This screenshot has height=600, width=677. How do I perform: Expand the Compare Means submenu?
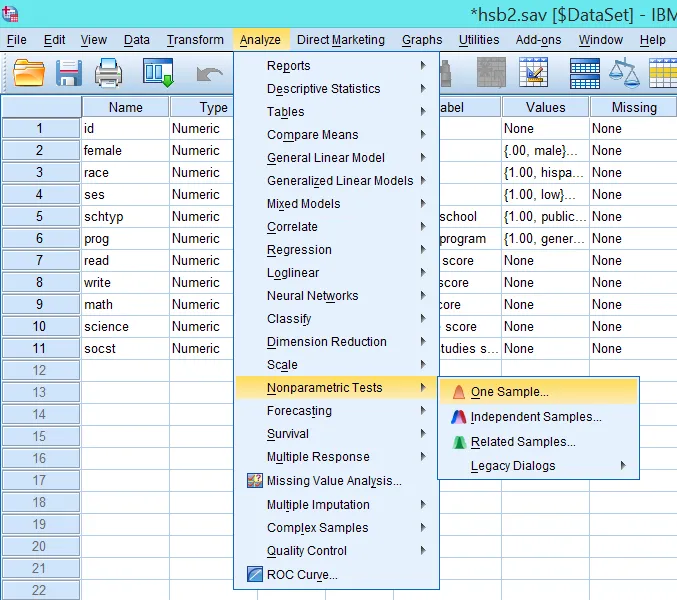(337, 135)
